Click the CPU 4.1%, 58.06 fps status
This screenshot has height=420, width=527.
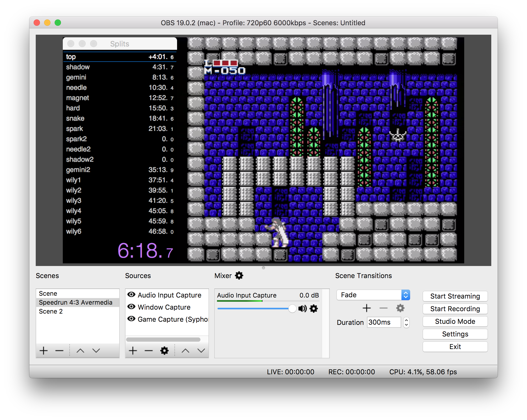(x=423, y=372)
